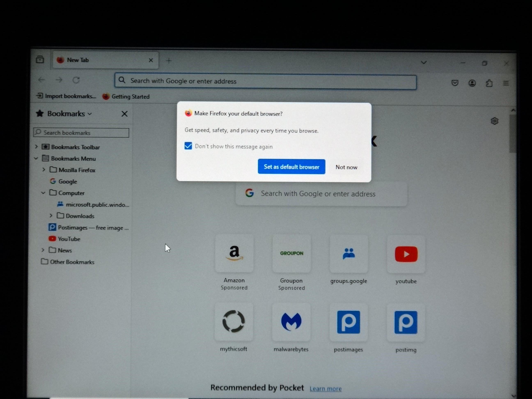
Task: Click Import bookmarks toolbar item
Action: pos(66,96)
